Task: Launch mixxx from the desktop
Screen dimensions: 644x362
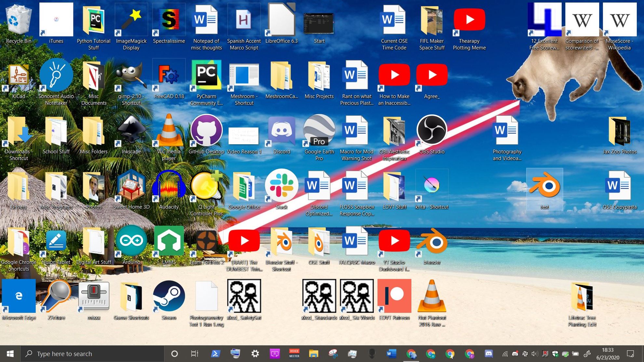Action: (94, 296)
